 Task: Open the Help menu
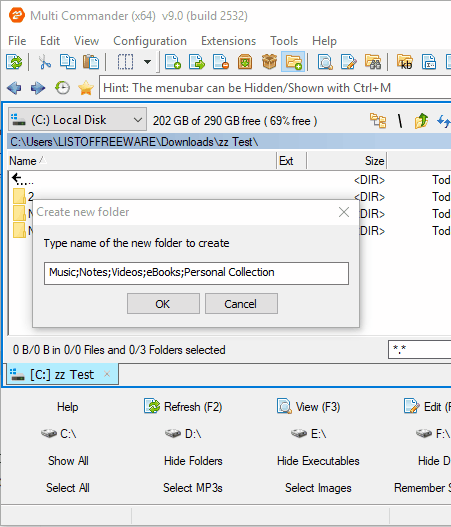324,41
